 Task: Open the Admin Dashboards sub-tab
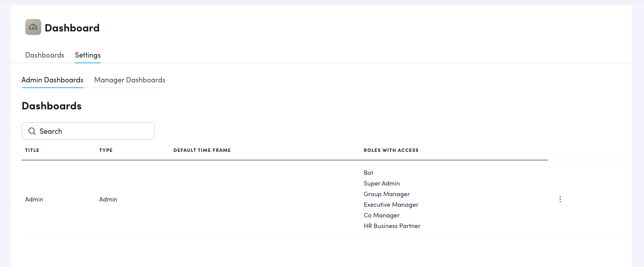point(52,80)
